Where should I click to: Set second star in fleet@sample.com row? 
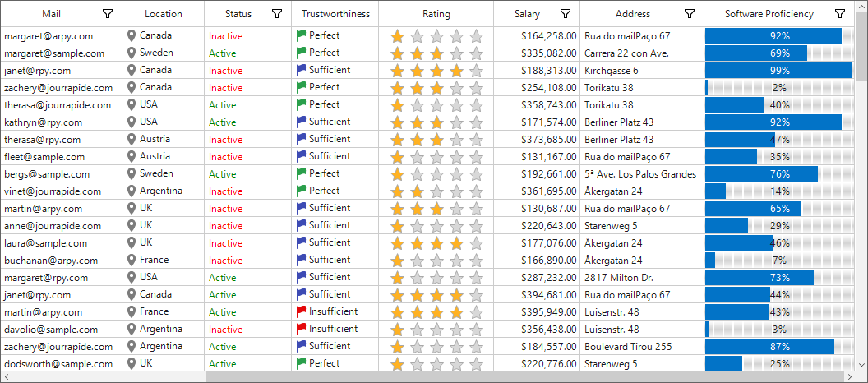pos(417,157)
